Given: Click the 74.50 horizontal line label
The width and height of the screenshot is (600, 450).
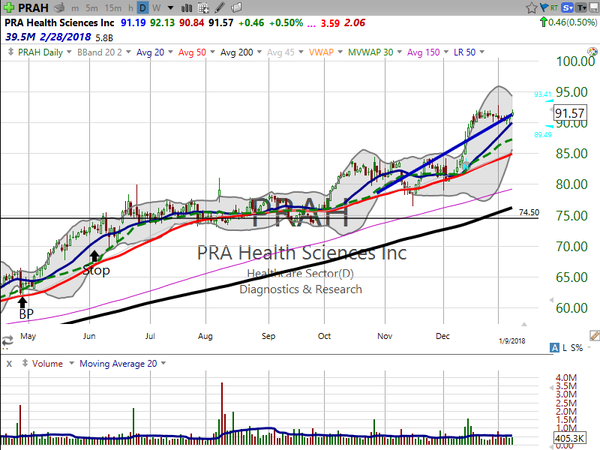Looking at the screenshot, I should 529,212.
